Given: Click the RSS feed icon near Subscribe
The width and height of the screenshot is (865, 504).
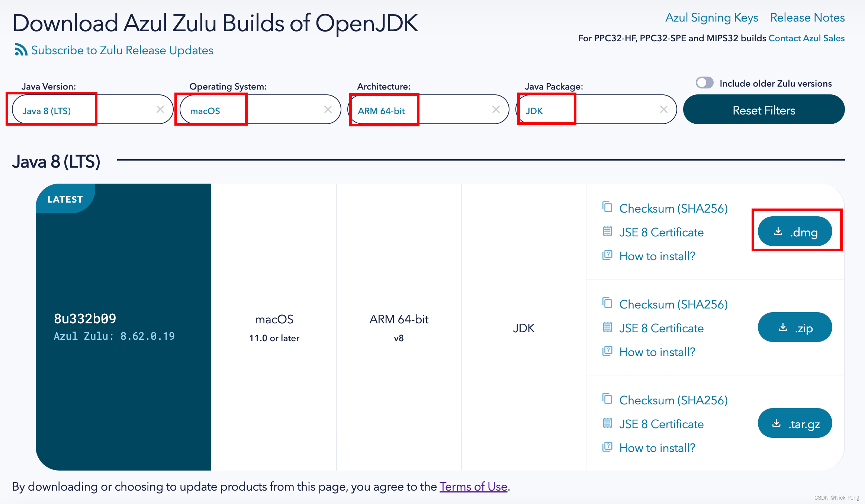Looking at the screenshot, I should click(x=21, y=50).
